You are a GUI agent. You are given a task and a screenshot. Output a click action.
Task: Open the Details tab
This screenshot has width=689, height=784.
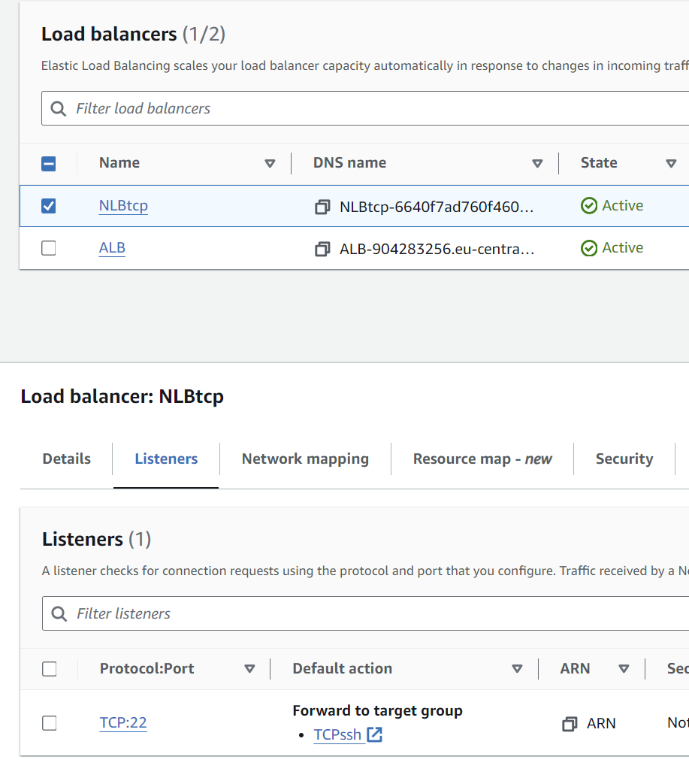pyautogui.click(x=67, y=459)
